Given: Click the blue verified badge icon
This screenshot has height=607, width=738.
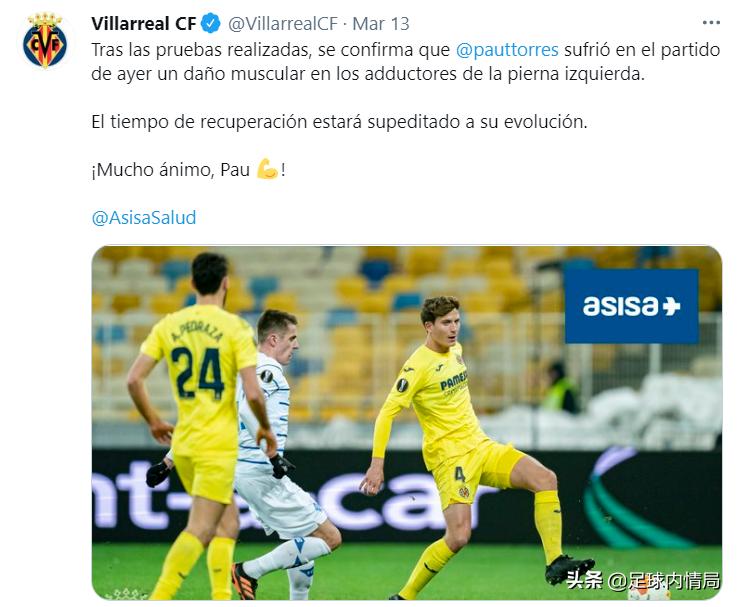Looking at the screenshot, I should point(211,24).
